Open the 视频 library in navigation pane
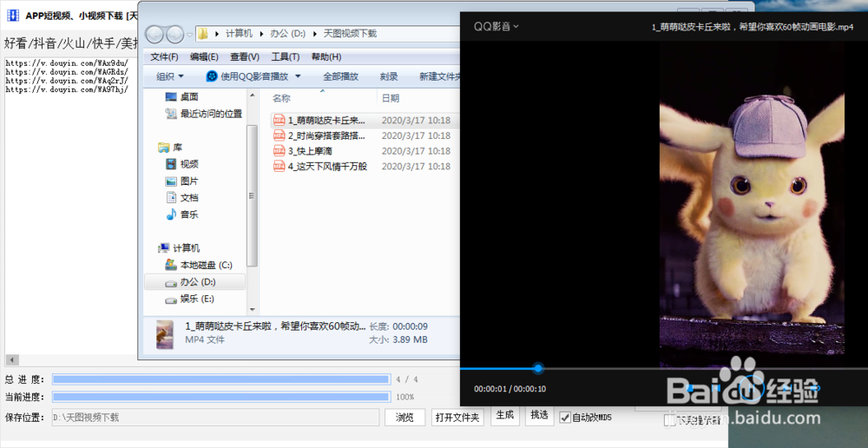 tap(182, 164)
